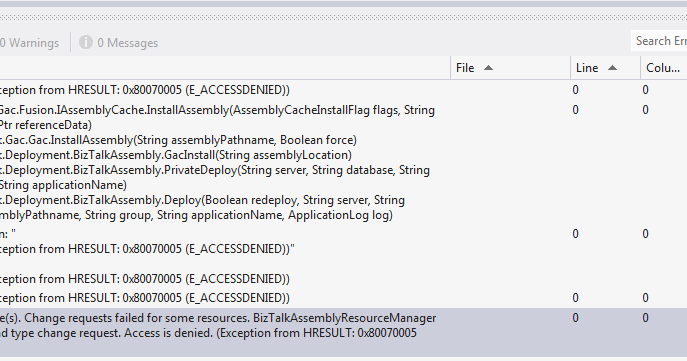The image size is (687, 361).
Task: Click the Search Error List field
Action: [x=659, y=41]
